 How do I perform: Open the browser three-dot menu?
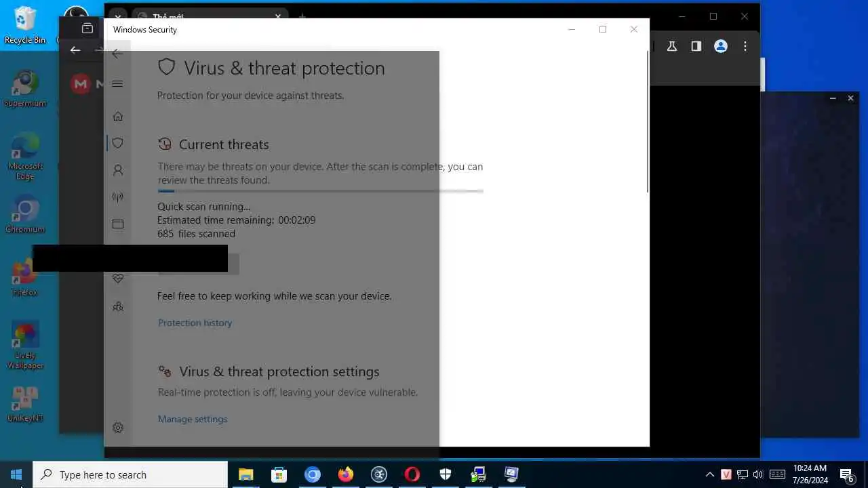[745, 46]
